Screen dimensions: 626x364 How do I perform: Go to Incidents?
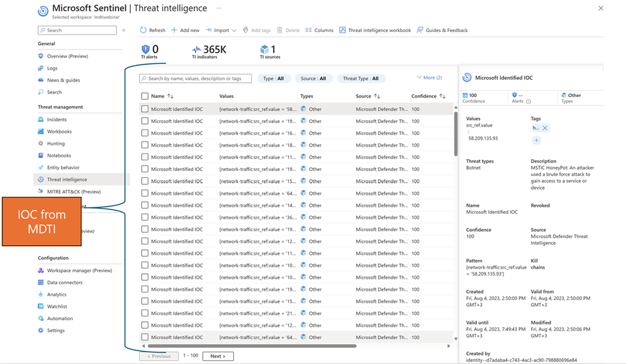pos(56,119)
